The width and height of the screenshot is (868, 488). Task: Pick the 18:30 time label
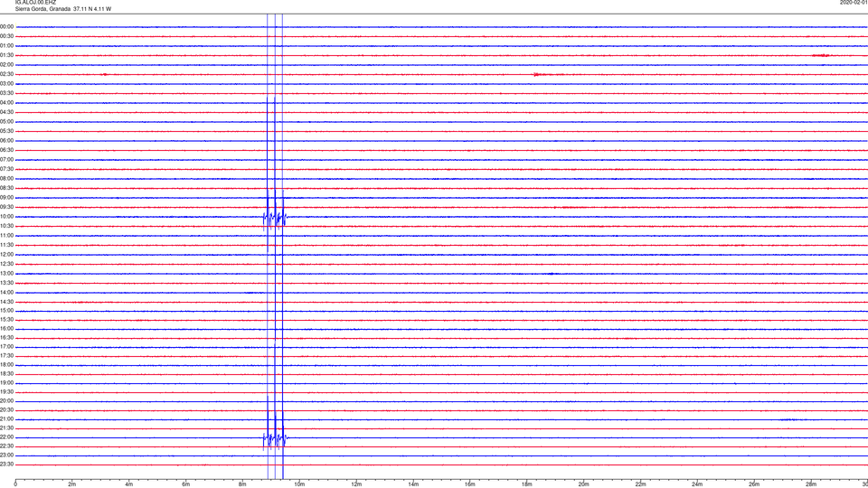(6, 374)
